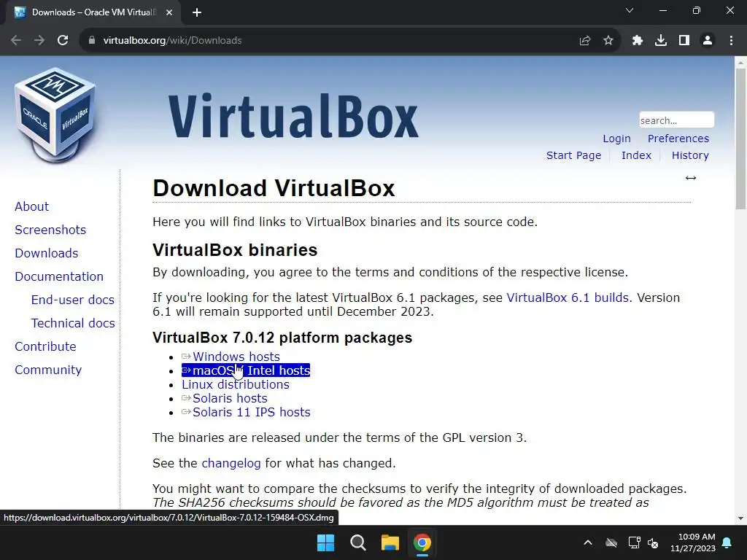Click the VirtualBox cube logo
This screenshot has height=560, width=747.
55,115
